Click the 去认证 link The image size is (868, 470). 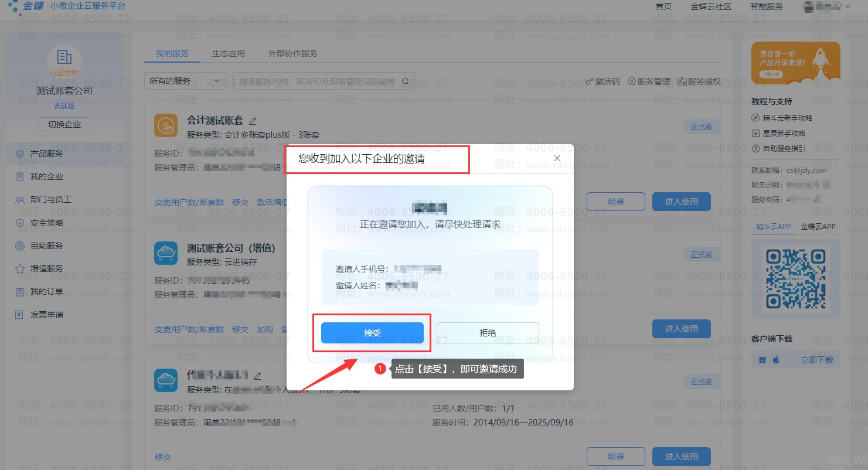[x=64, y=106]
